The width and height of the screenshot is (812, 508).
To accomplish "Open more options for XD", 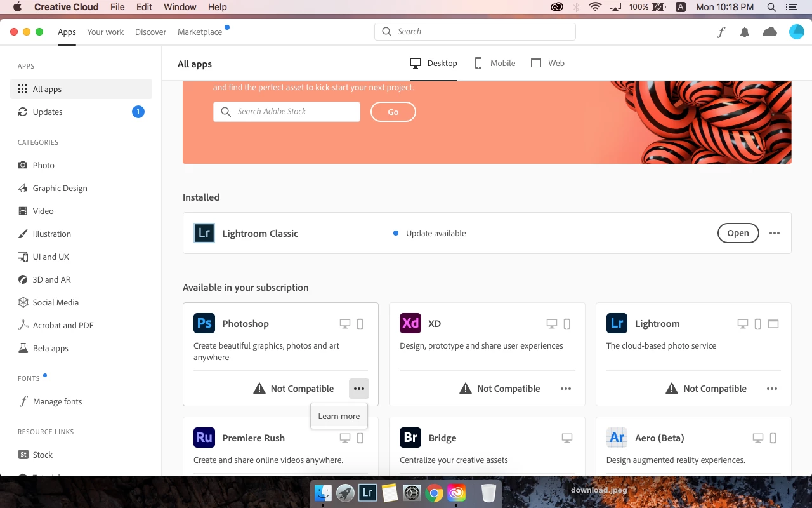I will pyautogui.click(x=566, y=389).
